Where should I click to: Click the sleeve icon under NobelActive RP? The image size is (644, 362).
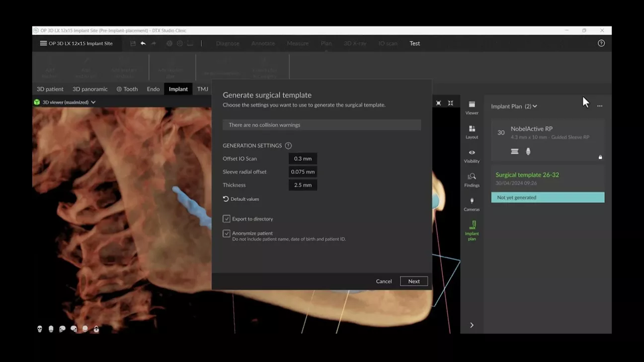[515, 151]
